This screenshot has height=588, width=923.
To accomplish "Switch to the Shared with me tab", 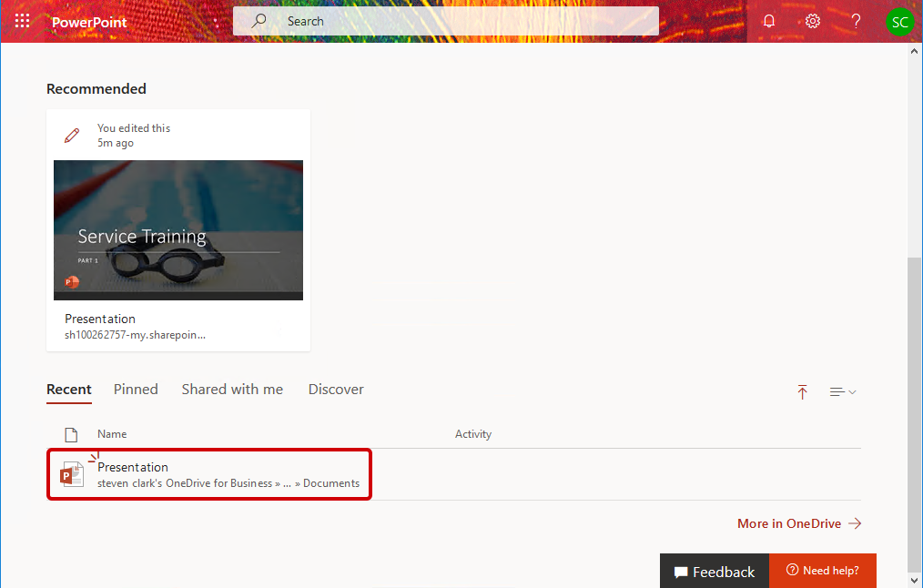I will click(x=232, y=390).
